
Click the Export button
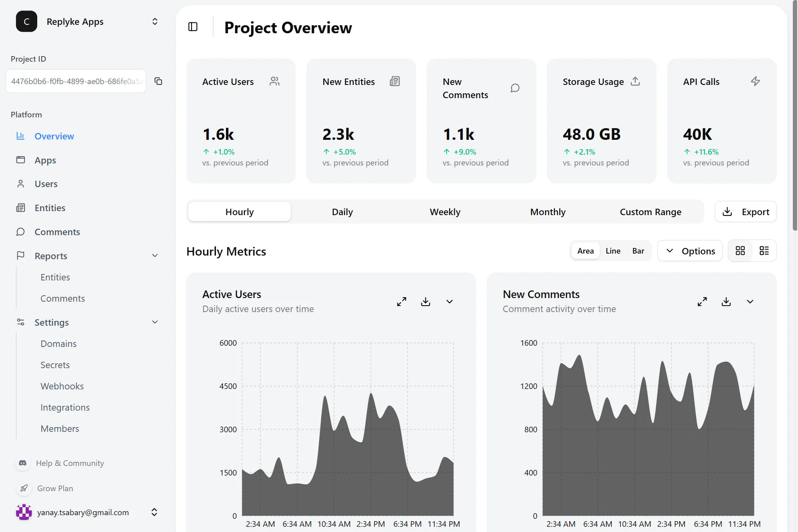click(746, 212)
